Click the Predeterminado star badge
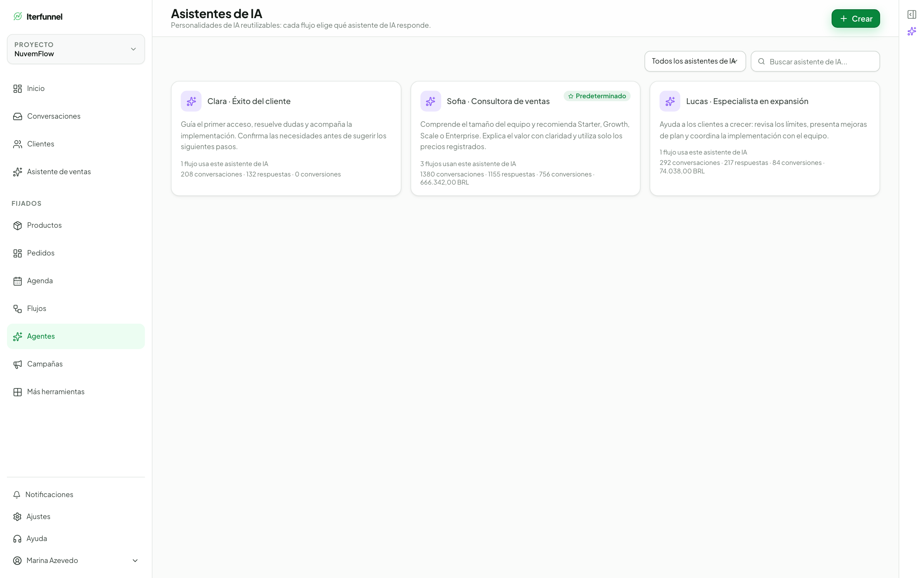The height and width of the screenshot is (578, 924). [x=597, y=96]
